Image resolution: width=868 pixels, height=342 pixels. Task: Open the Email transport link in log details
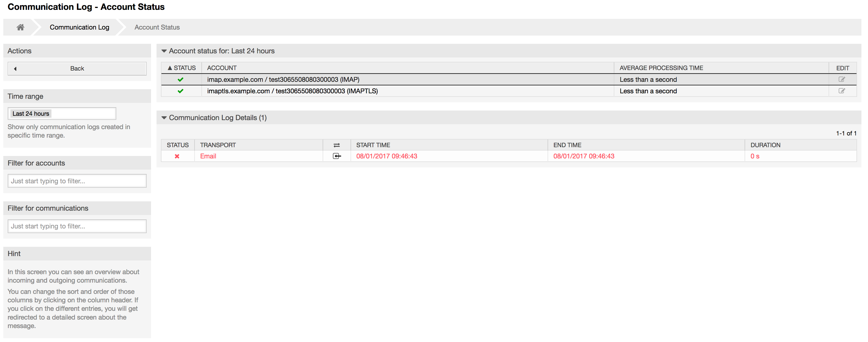tap(208, 156)
